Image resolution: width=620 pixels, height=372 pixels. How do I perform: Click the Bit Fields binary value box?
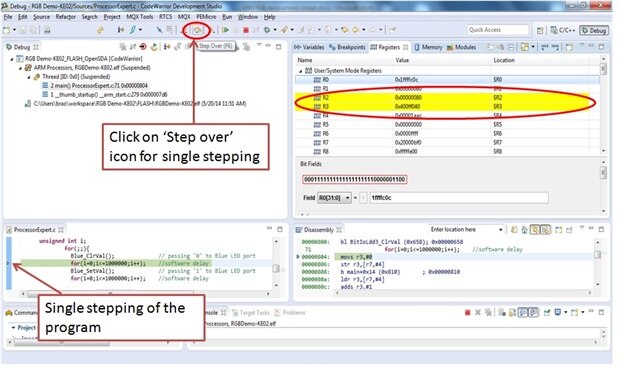(x=355, y=179)
